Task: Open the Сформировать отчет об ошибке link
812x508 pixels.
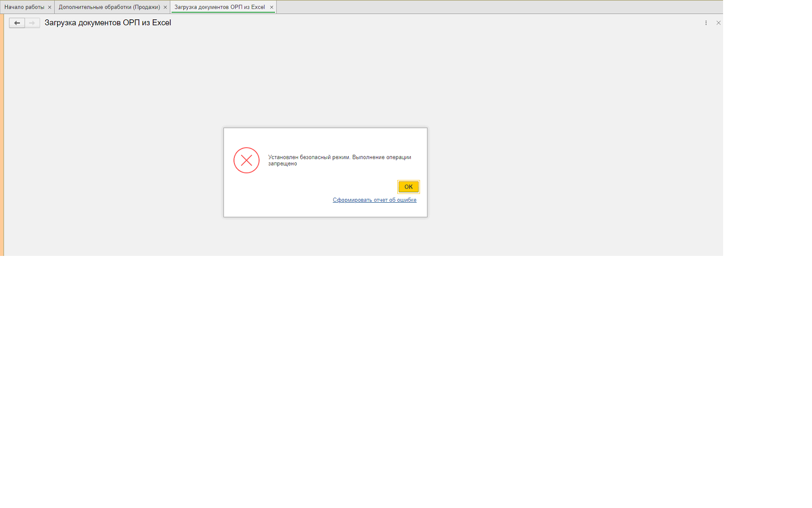Action: 375,200
